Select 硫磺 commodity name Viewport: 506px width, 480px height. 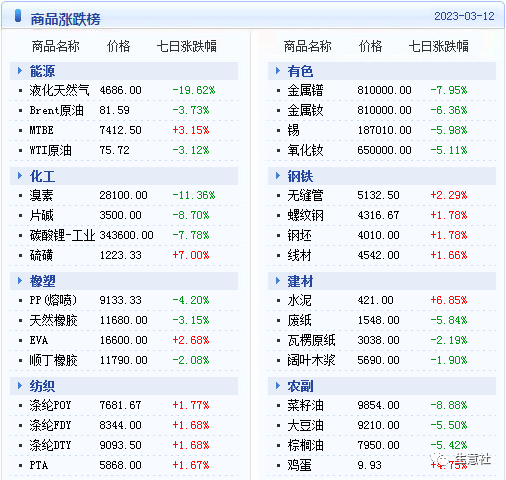[41, 255]
